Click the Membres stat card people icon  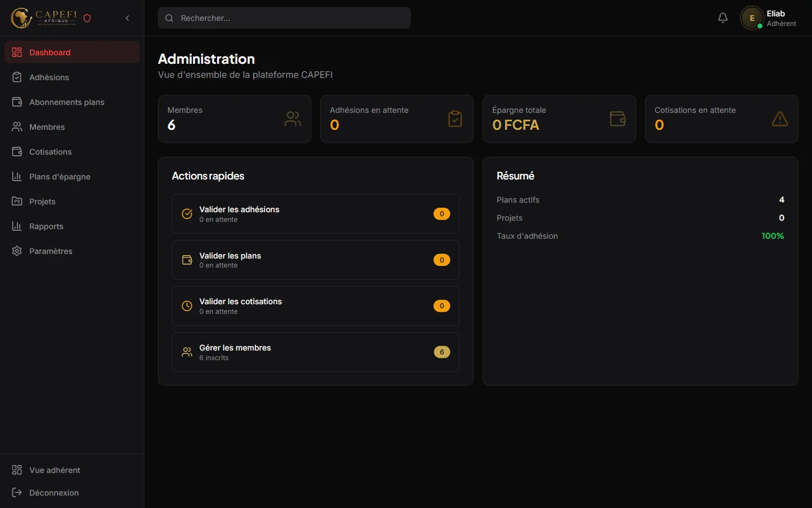[x=293, y=119]
